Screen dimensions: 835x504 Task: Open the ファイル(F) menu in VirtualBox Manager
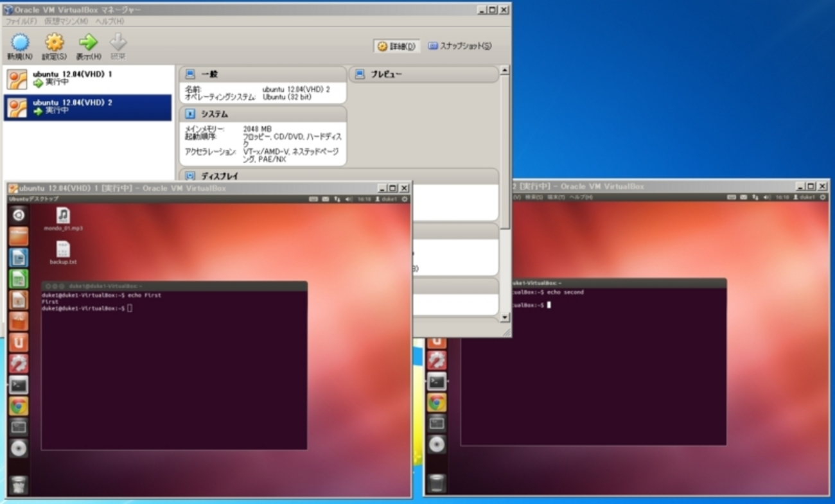21,21
